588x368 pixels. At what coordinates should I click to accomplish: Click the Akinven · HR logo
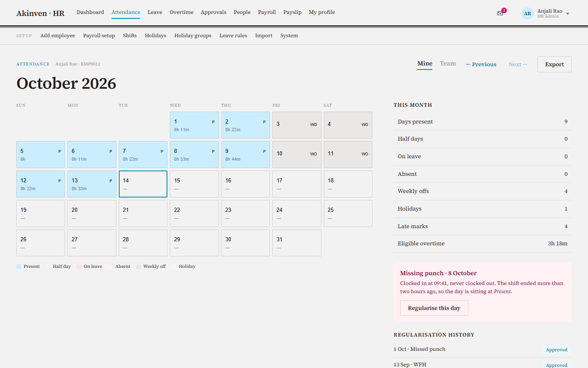click(x=40, y=13)
